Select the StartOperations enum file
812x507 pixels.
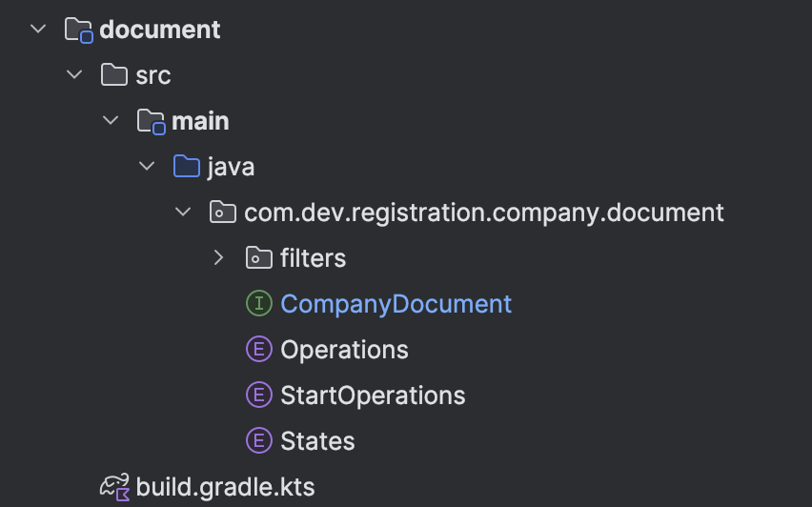[373, 395]
